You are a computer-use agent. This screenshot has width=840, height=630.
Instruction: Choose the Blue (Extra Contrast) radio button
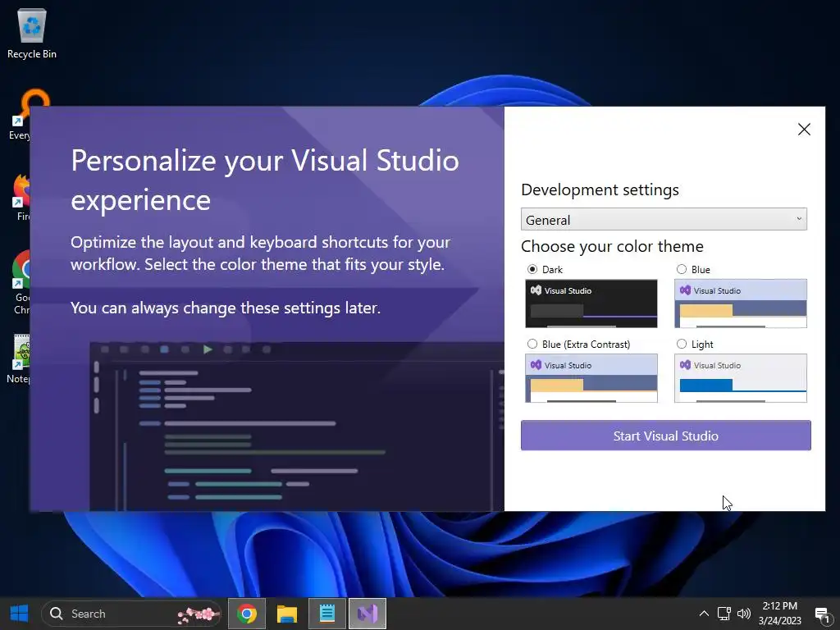pyautogui.click(x=532, y=344)
